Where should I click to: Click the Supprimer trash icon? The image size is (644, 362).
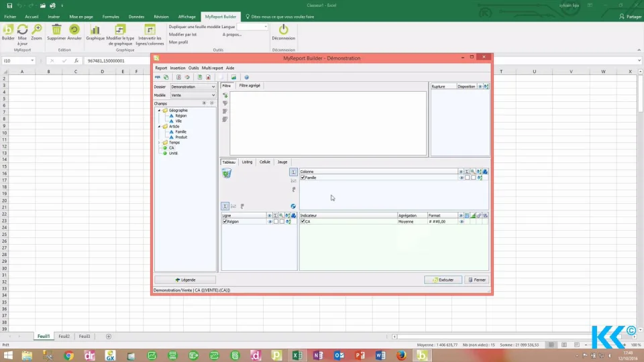56,29
